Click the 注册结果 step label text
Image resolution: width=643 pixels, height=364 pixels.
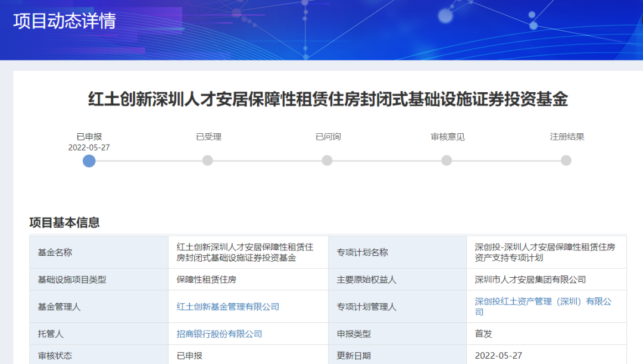pos(567,137)
